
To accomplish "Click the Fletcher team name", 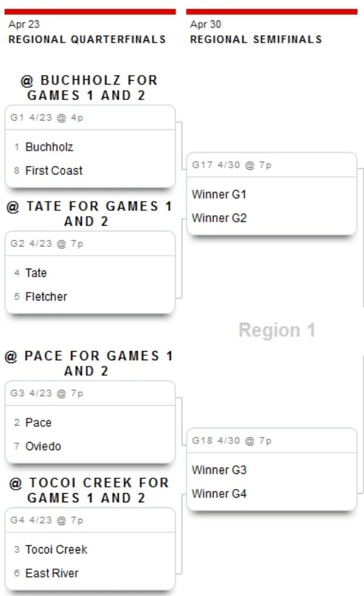I will point(46,297).
